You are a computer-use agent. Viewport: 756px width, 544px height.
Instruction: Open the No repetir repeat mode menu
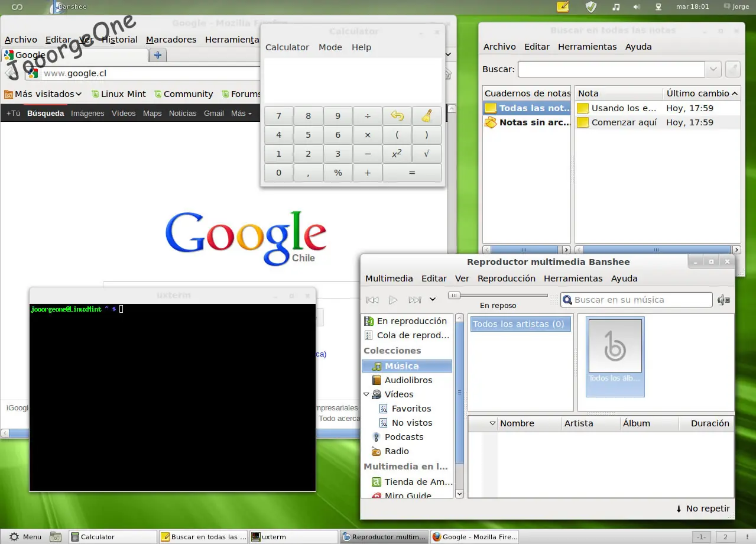(703, 509)
